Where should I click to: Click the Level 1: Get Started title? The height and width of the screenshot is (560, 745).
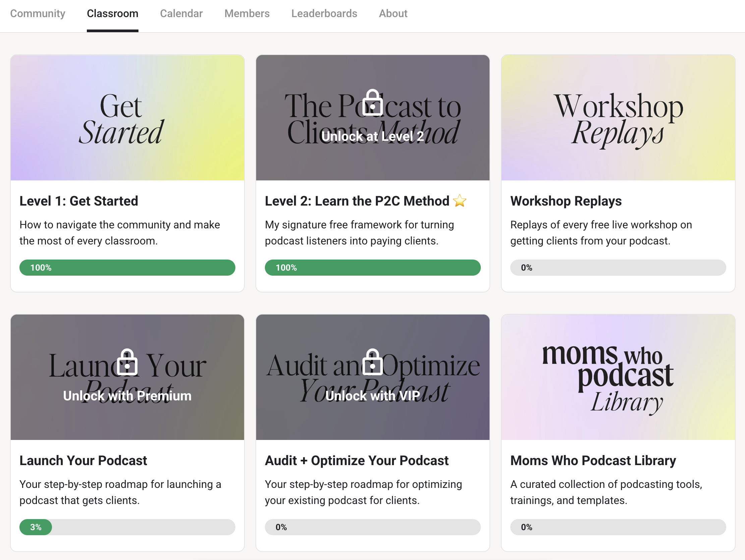(79, 201)
